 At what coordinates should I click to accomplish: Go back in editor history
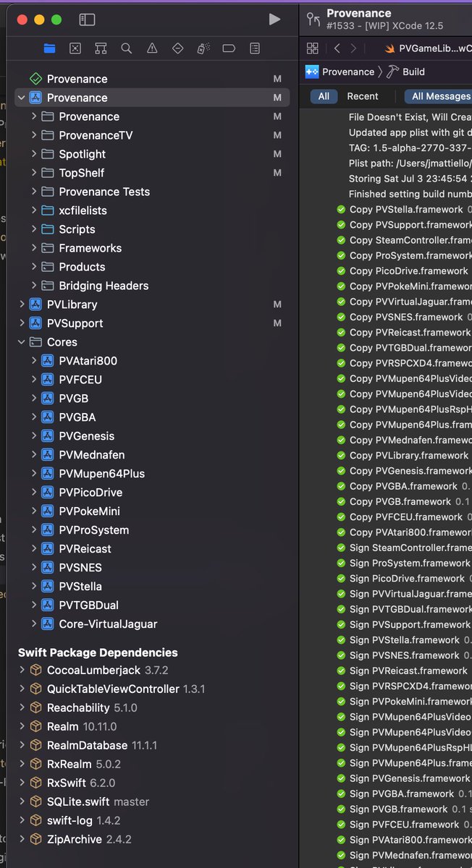tap(337, 48)
